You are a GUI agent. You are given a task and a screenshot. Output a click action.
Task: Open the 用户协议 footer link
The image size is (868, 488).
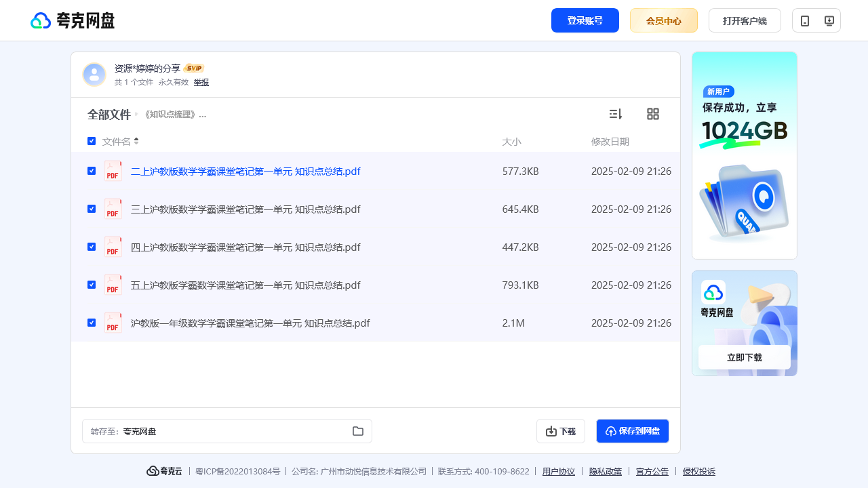pyautogui.click(x=559, y=471)
